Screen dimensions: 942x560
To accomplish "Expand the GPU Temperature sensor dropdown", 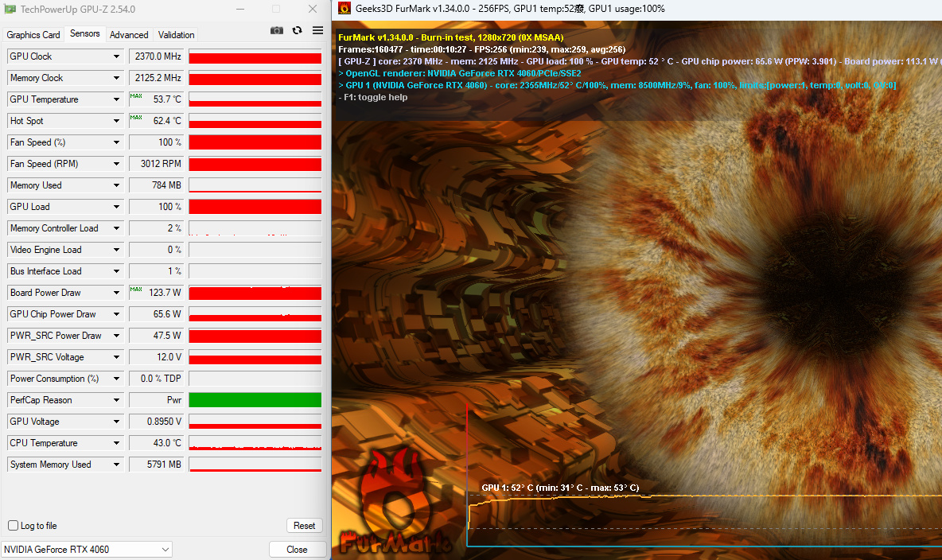I will [x=116, y=99].
